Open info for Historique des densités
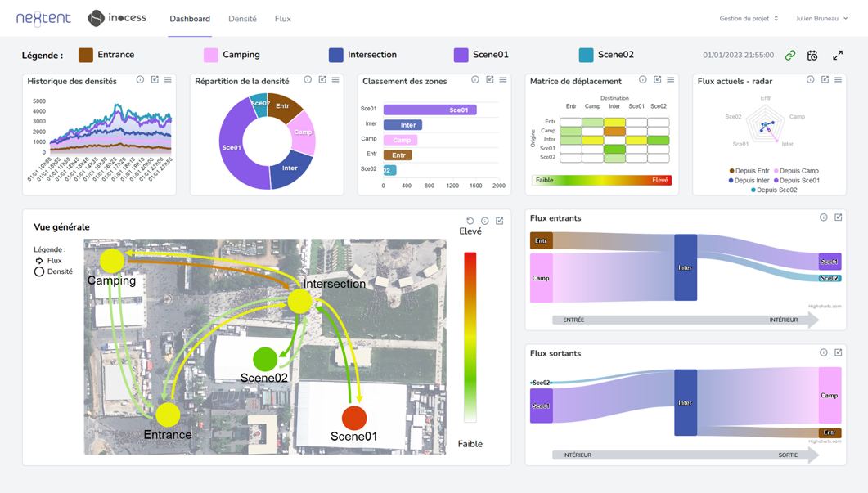The width and height of the screenshot is (868, 493). click(140, 79)
